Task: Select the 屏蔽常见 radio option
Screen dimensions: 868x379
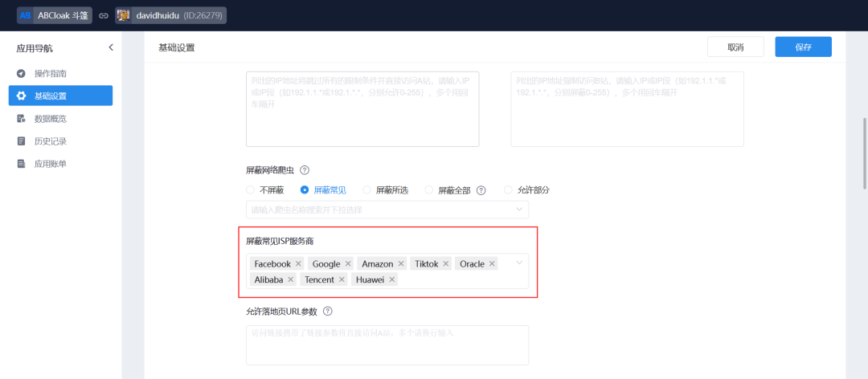Action: point(323,189)
